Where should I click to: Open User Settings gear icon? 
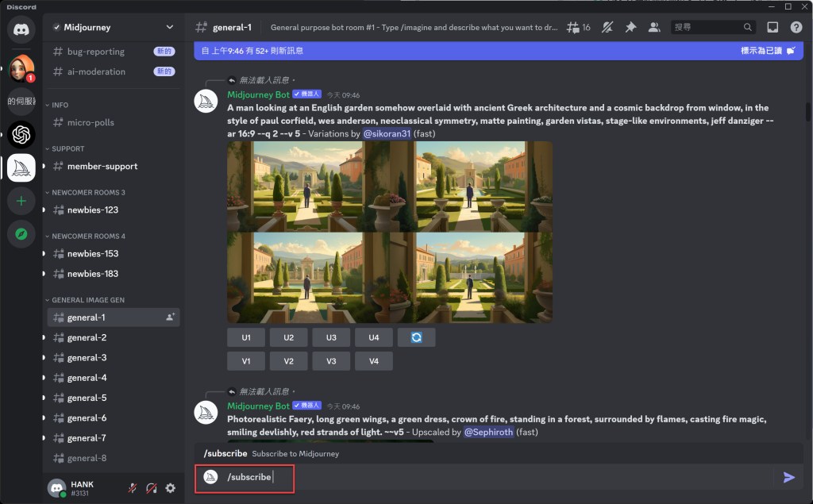170,488
